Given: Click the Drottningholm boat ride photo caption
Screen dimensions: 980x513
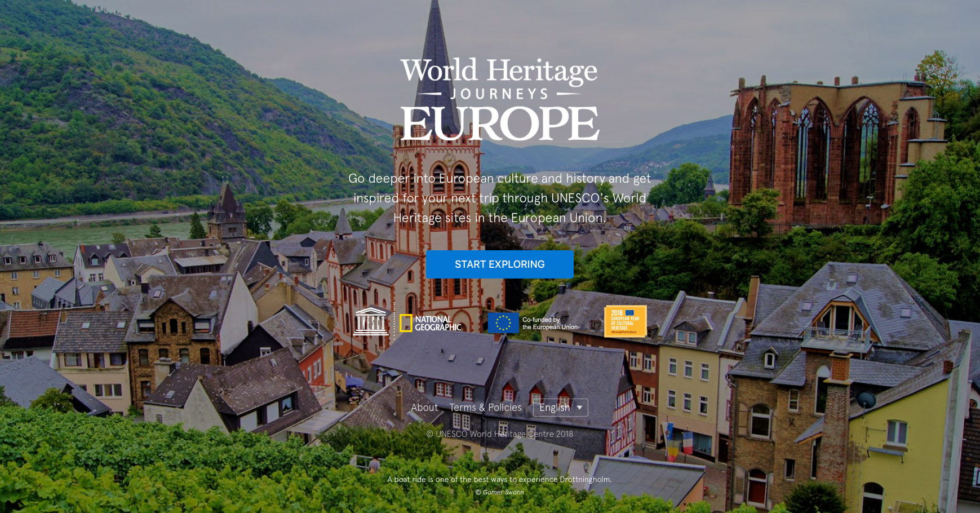Looking at the screenshot, I should [499, 480].
